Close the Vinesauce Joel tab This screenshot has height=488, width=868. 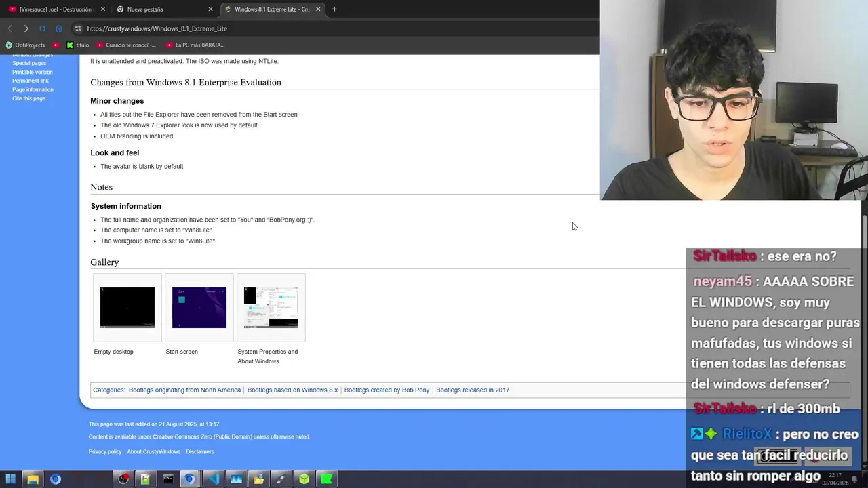click(102, 9)
